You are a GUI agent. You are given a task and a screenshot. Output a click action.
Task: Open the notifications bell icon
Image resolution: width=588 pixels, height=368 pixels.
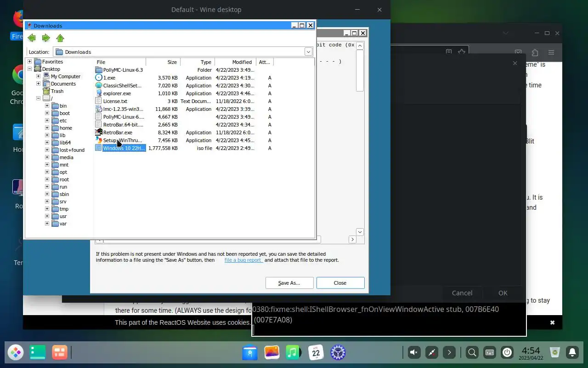(572, 352)
